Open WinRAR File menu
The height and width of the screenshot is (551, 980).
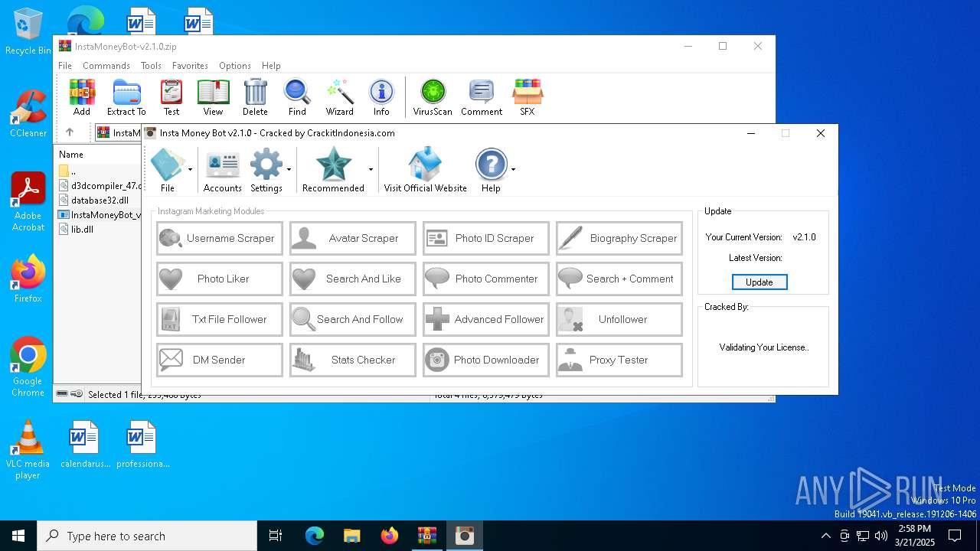(65, 66)
